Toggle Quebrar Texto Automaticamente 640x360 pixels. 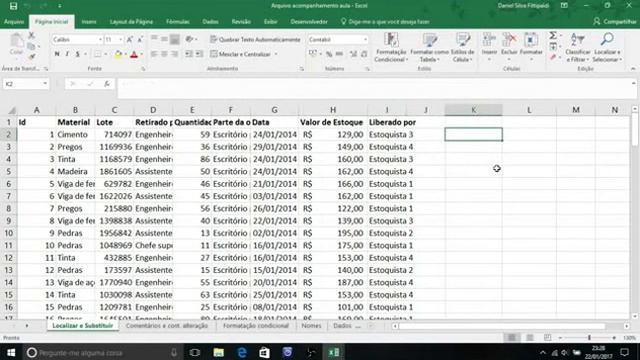click(255, 40)
